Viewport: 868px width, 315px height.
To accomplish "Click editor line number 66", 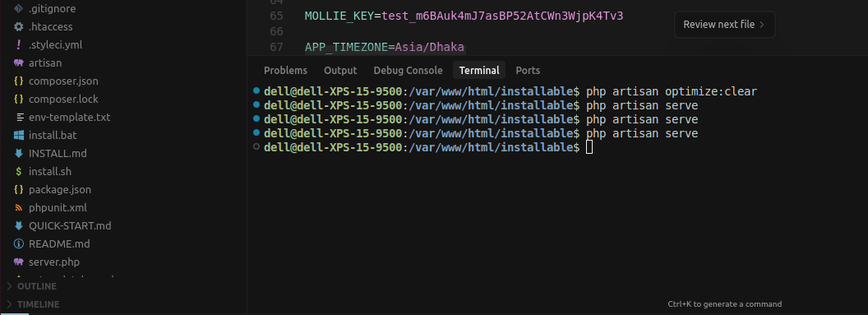I will (x=276, y=31).
